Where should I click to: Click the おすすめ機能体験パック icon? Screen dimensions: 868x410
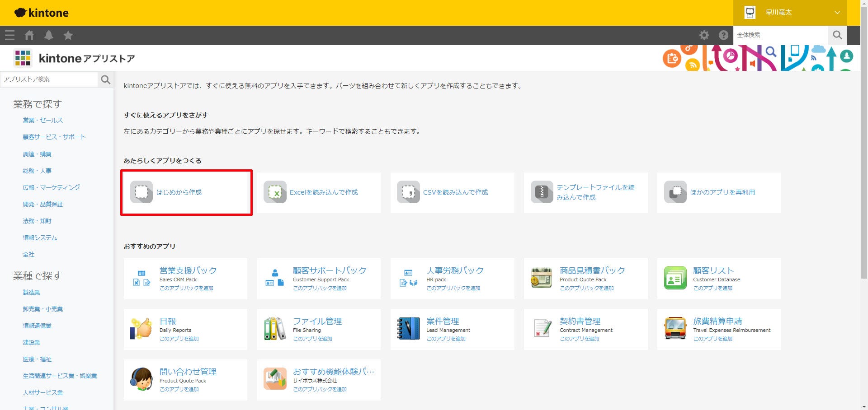click(x=275, y=379)
